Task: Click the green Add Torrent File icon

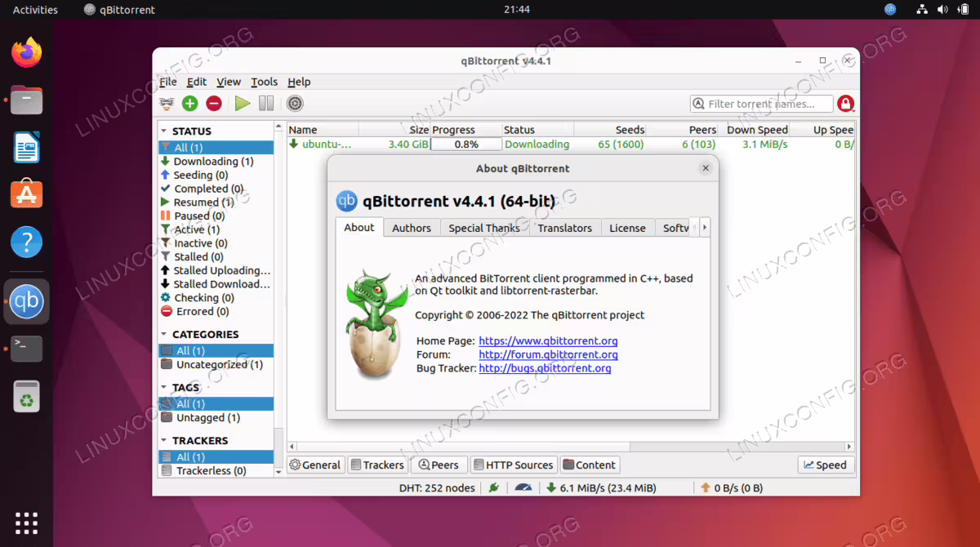Action: click(189, 104)
